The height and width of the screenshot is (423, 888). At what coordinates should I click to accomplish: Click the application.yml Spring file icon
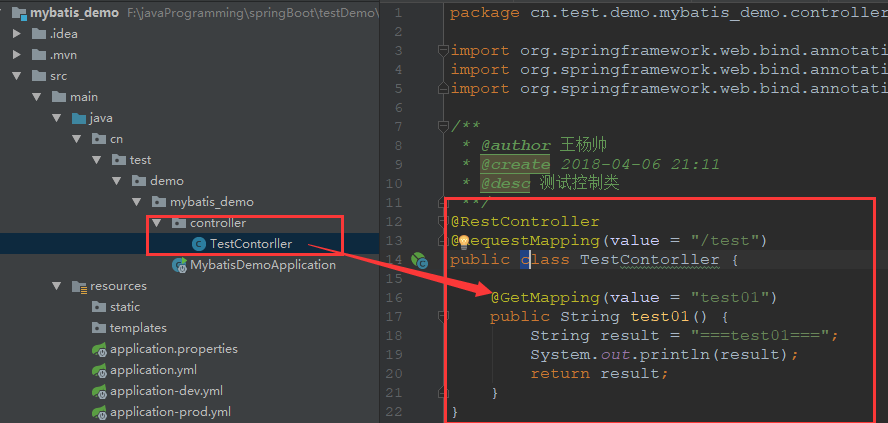click(100, 370)
